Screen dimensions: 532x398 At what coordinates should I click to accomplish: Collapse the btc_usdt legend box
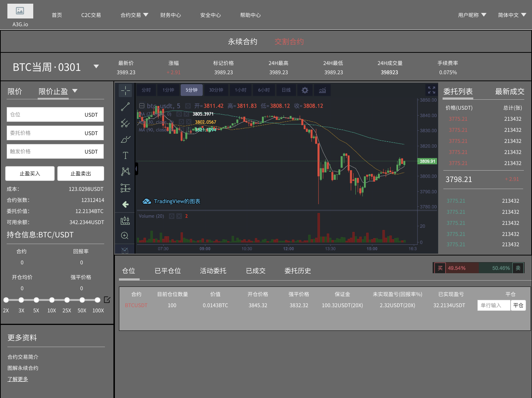click(141, 106)
